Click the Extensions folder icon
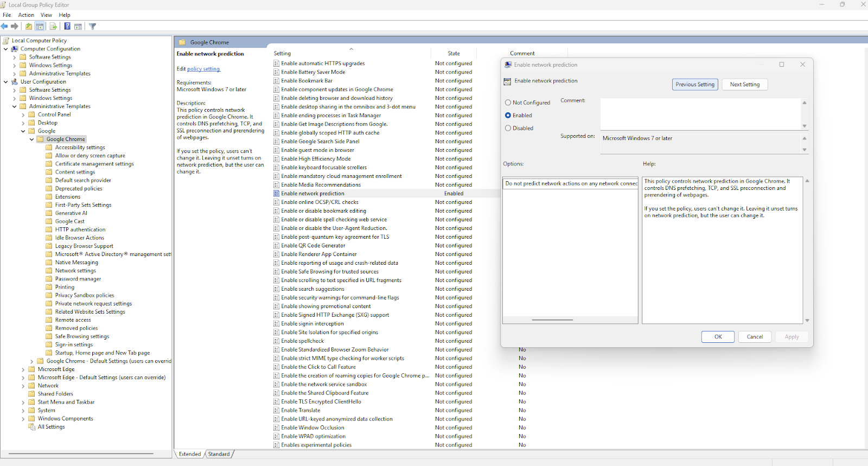 coord(49,197)
